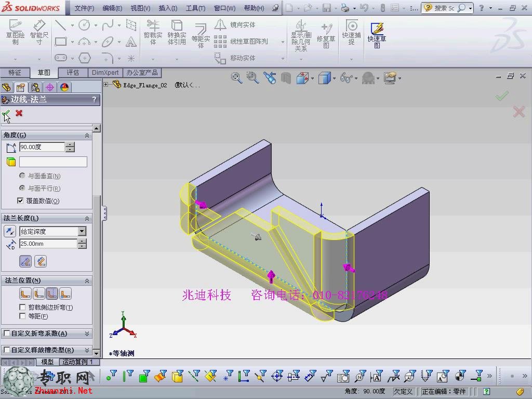532x399 pixels.
Task: Collapse the Flange Length section
Action: (x=87, y=219)
